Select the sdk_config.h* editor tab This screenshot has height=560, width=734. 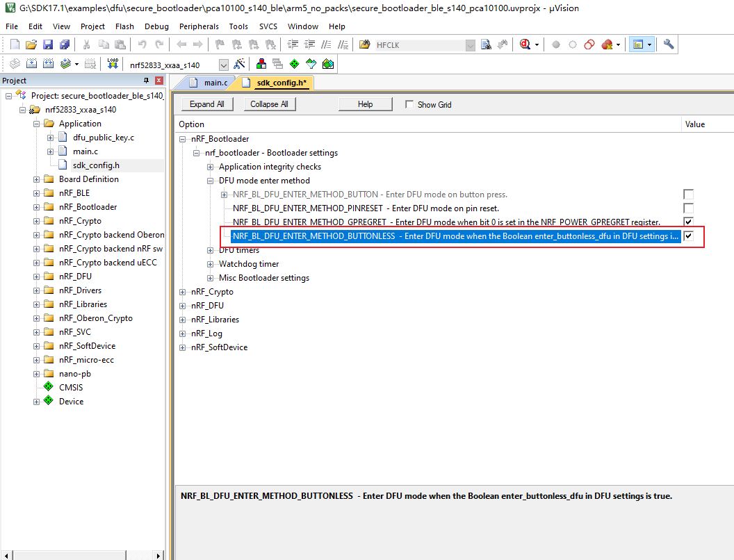276,83
